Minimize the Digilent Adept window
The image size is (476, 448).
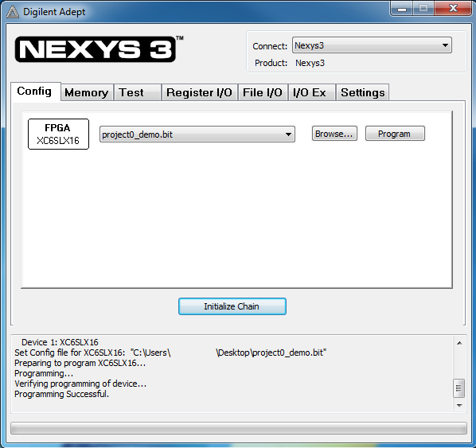pos(402,9)
